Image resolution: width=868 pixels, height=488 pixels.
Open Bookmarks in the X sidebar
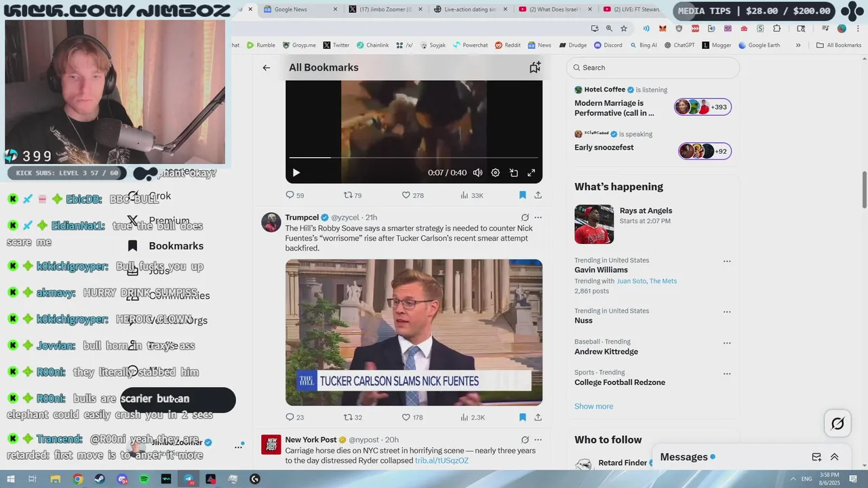coord(166,246)
